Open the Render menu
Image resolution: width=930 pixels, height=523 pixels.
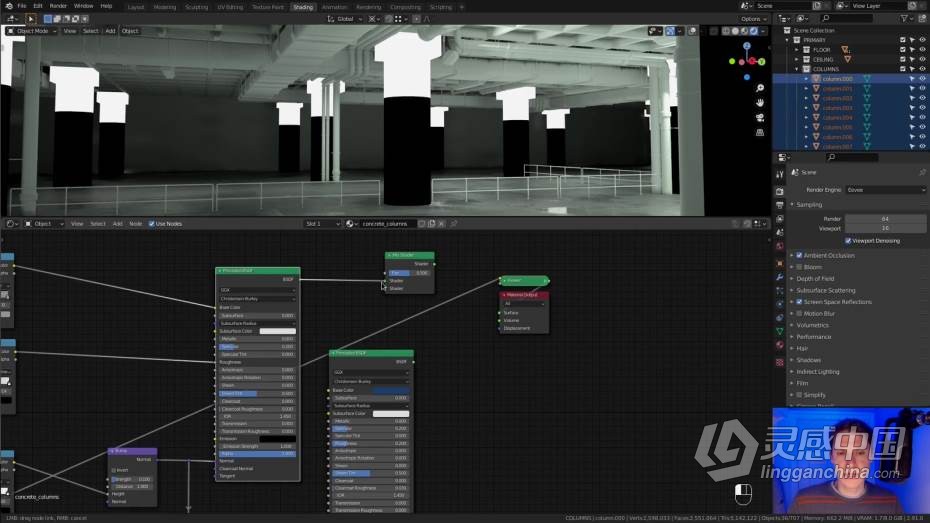coord(58,6)
